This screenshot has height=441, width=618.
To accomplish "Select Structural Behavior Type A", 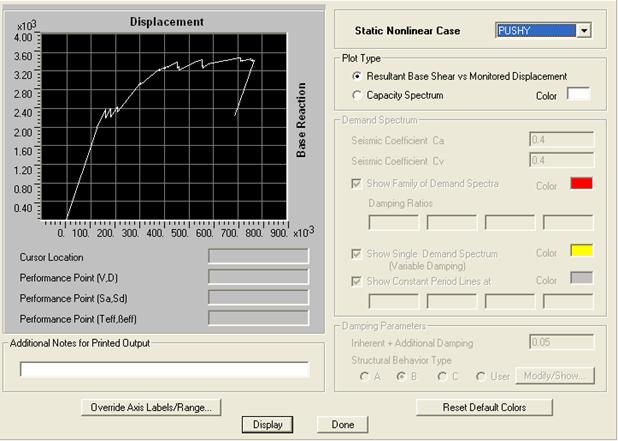I will (x=366, y=376).
